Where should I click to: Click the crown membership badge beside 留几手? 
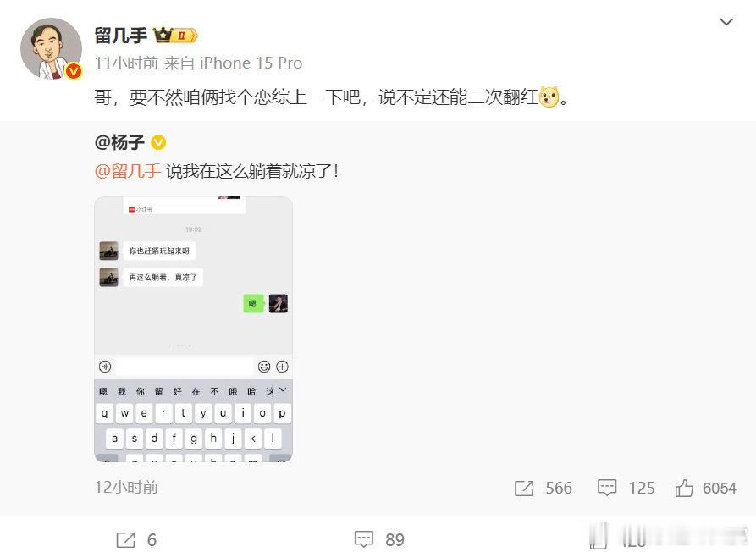175,36
